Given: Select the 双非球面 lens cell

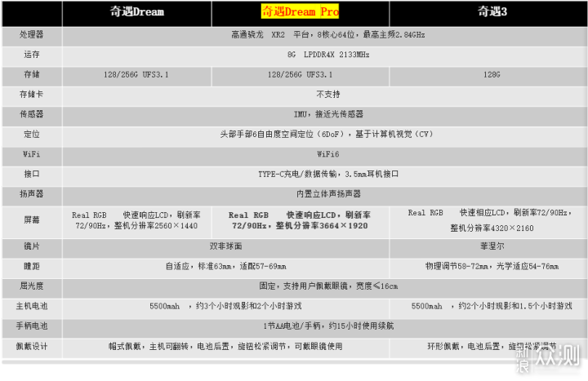Looking at the screenshot, I should tap(225, 246).
